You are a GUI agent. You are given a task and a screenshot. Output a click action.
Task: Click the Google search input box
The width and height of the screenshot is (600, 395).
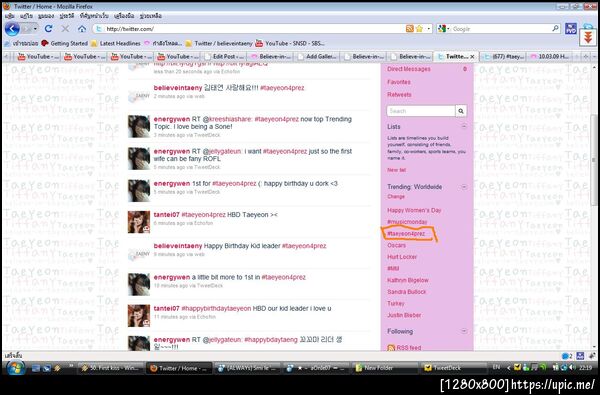(x=501, y=29)
